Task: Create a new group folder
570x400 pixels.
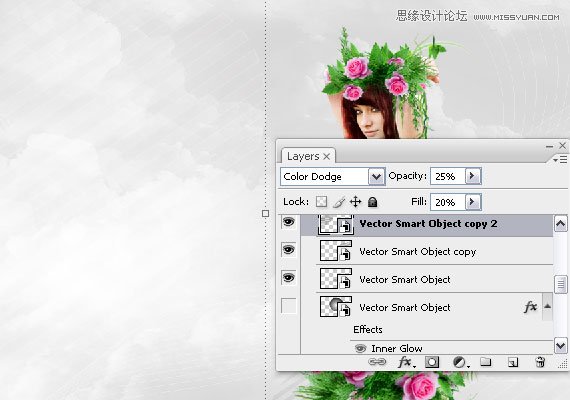Action: [x=486, y=361]
